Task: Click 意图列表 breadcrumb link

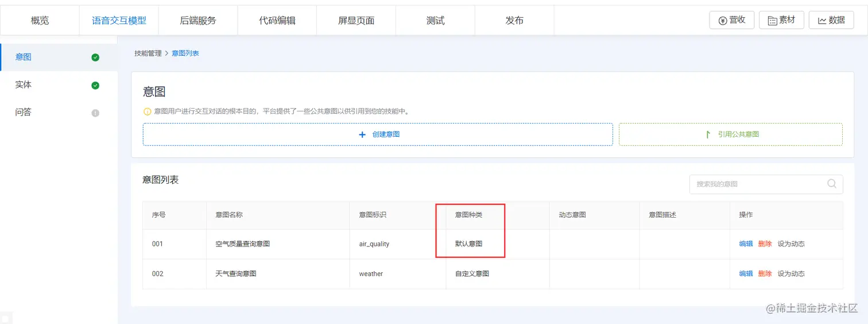Action: pos(185,53)
